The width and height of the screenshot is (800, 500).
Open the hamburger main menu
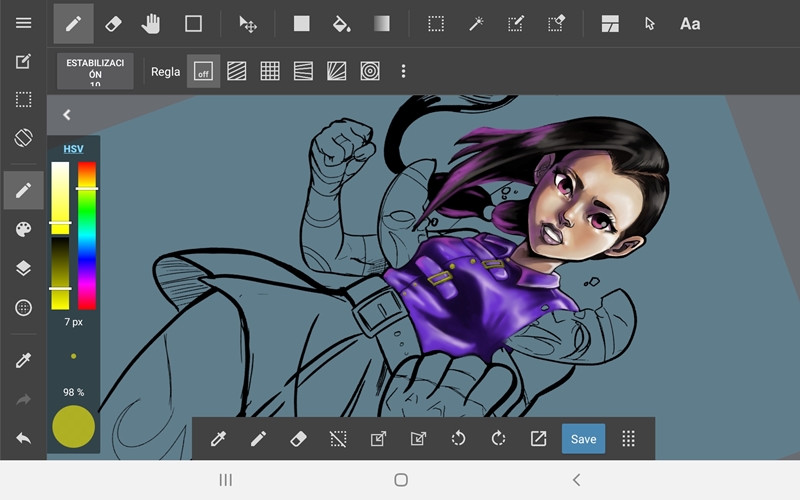click(23, 23)
